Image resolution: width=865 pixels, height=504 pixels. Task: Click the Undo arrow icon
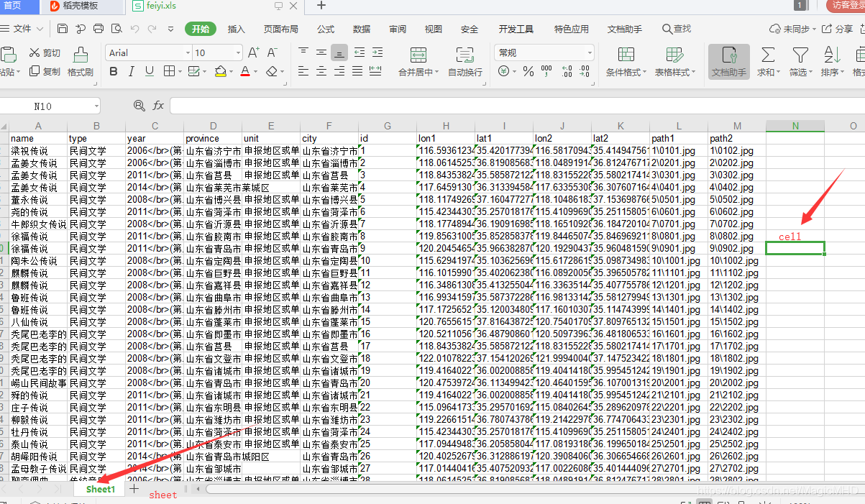pos(134,29)
